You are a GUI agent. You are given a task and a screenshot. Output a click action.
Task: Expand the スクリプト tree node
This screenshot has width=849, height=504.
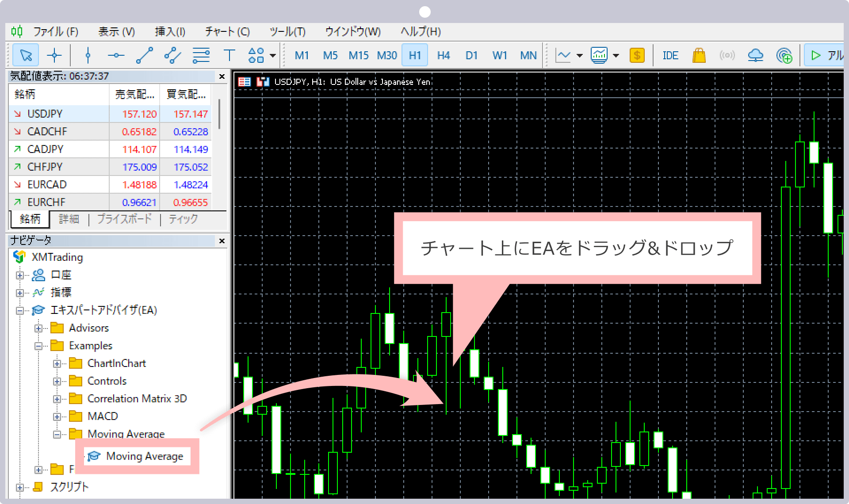pos(19,487)
